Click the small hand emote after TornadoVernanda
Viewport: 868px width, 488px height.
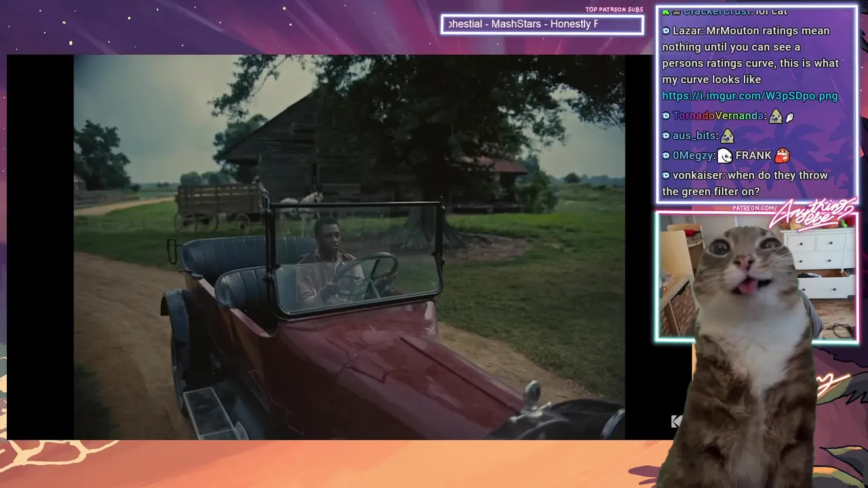tap(789, 117)
